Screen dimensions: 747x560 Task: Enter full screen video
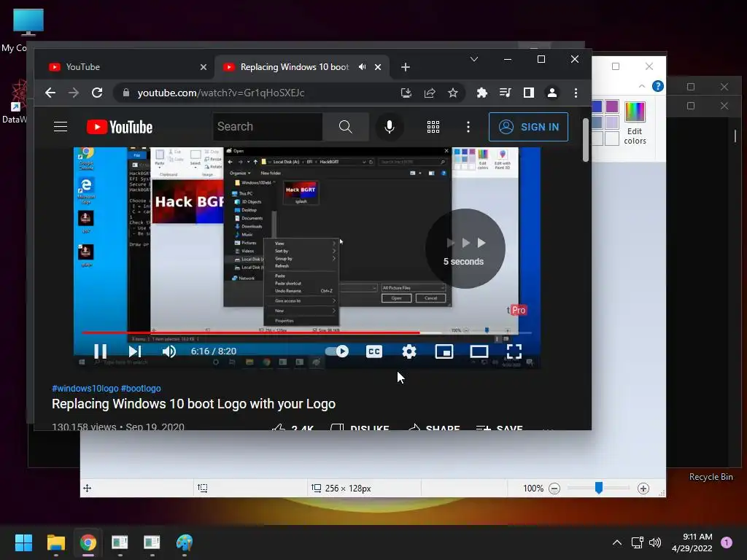(514, 351)
